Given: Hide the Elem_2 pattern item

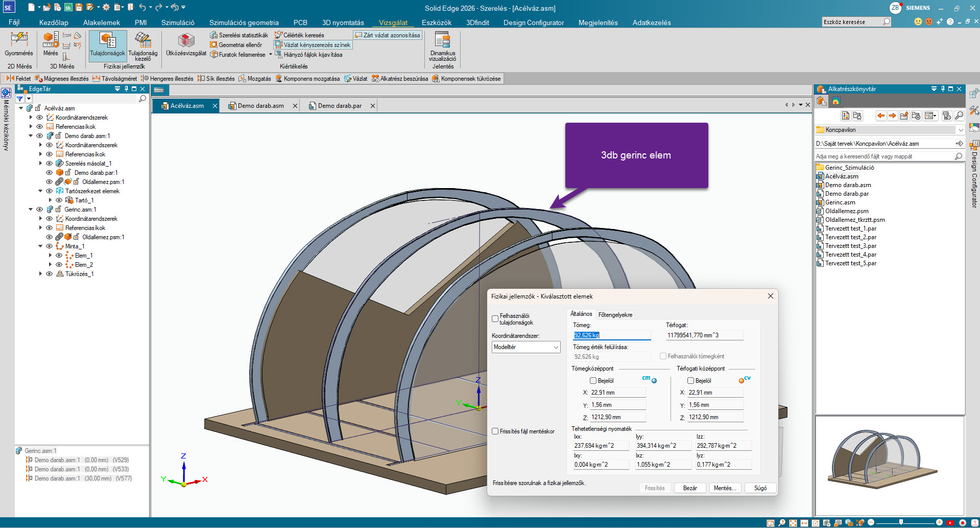Looking at the screenshot, I should 59,265.
